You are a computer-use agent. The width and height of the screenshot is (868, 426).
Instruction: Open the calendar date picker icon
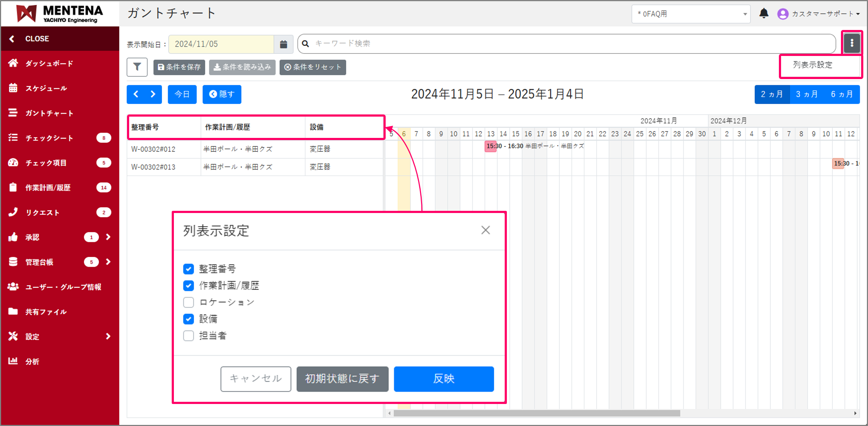(284, 44)
